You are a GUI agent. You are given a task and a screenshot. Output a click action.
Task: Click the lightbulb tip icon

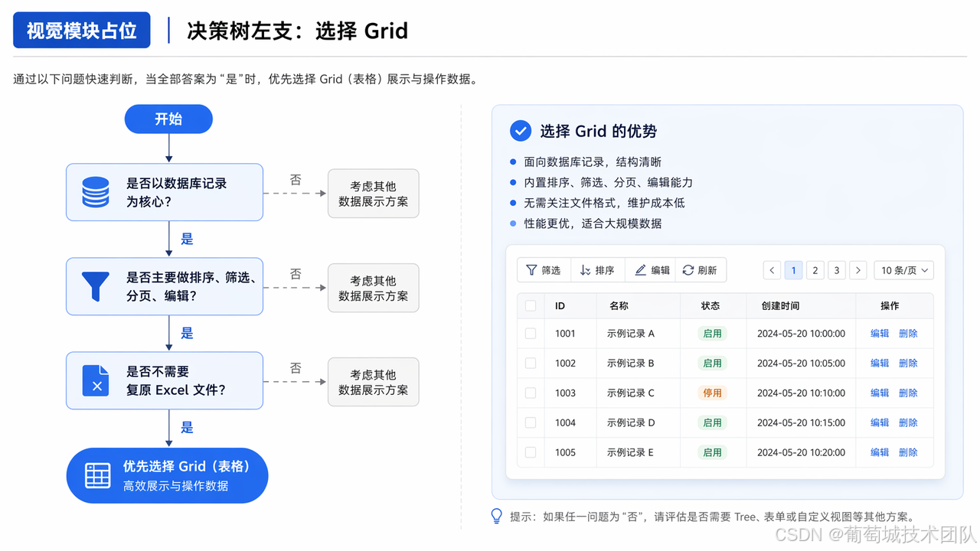(x=497, y=517)
